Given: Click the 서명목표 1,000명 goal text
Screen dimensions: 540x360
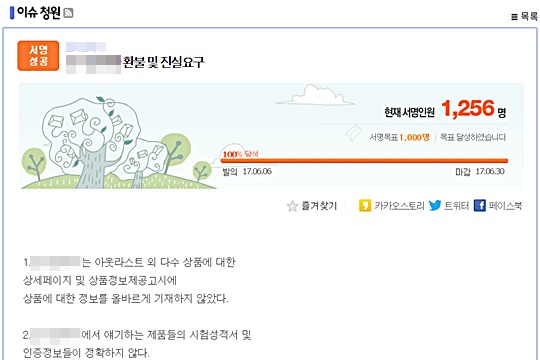Looking at the screenshot, I should 399,137.
